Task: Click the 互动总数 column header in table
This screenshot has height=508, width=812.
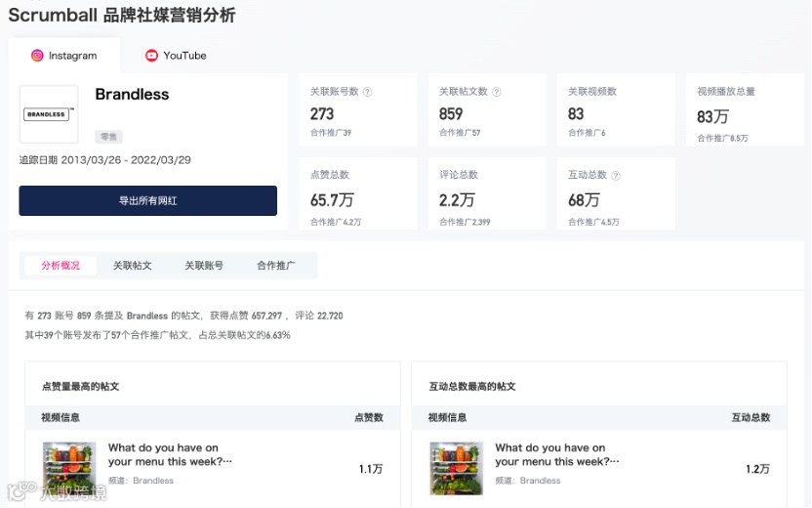Action: click(x=751, y=418)
